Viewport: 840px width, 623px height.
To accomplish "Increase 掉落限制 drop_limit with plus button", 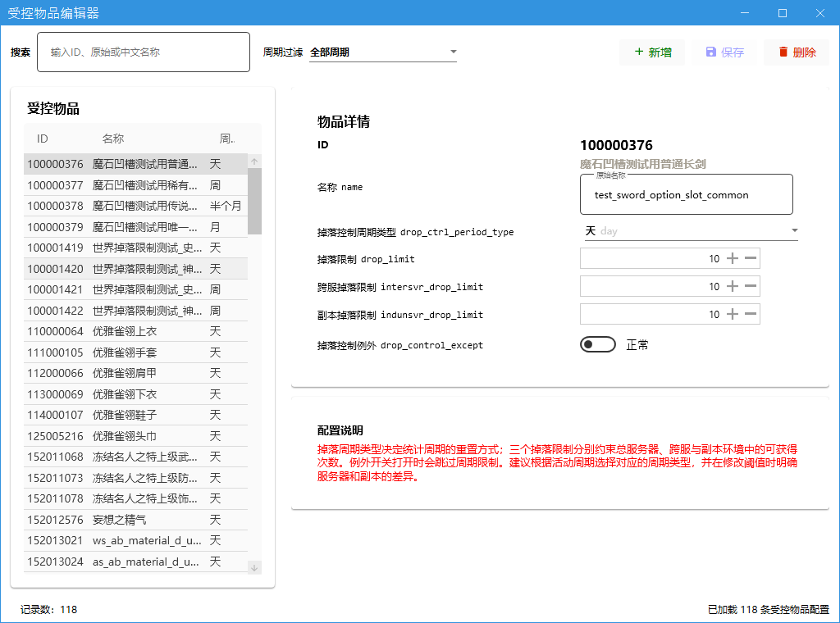I will [732, 258].
